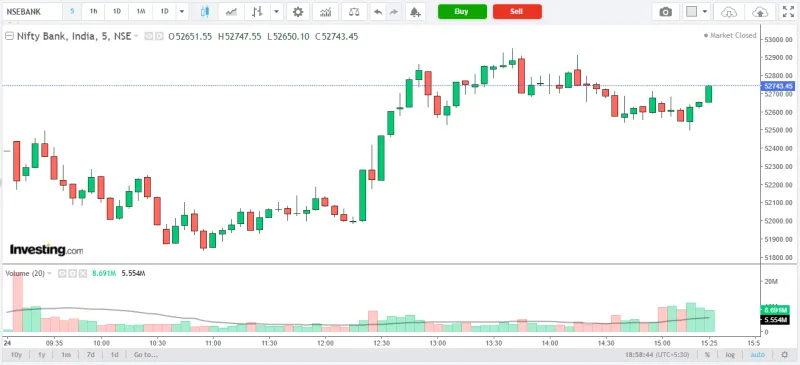The image size is (800, 365).
Task: Redo the chart action
Action: [x=394, y=11]
